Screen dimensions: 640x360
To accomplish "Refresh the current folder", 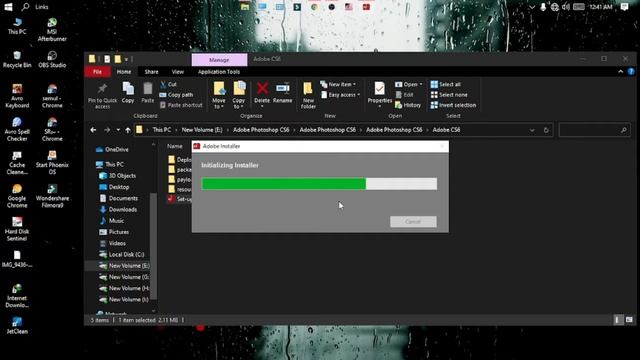I will 546,130.
